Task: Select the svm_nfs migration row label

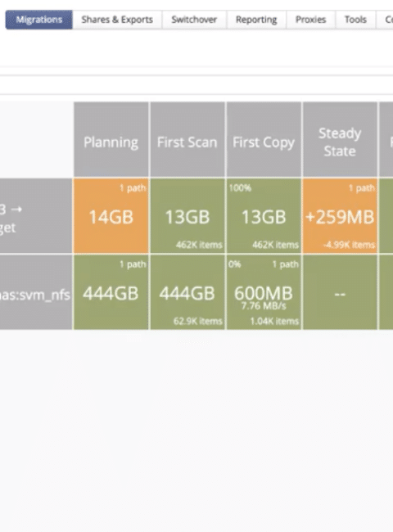Action: coord(36,292)
